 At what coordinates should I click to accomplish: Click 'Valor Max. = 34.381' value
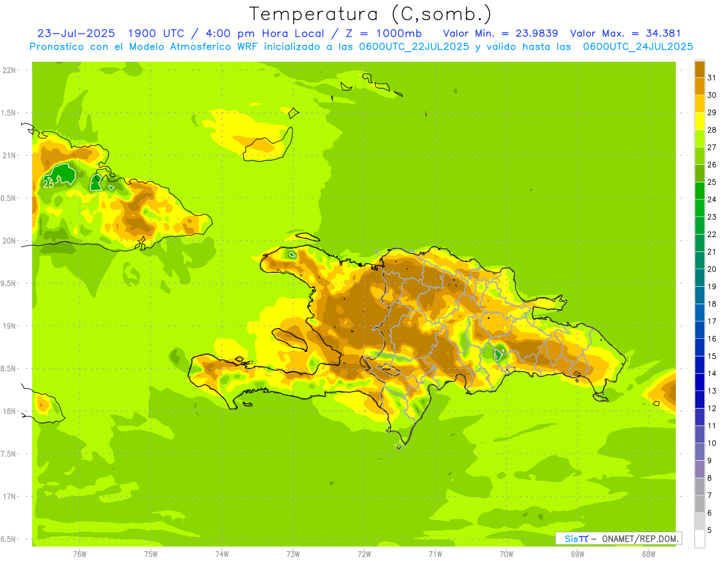[x=626, y=33]
